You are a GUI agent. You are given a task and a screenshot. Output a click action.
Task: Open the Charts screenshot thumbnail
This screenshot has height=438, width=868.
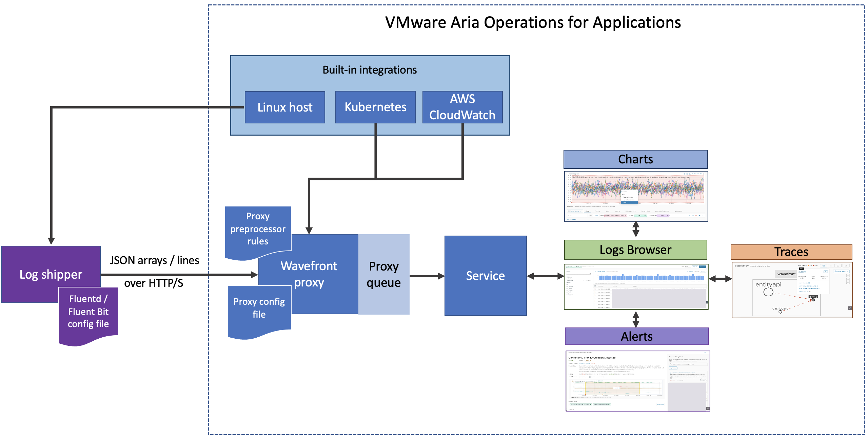[x=636, y=196]
